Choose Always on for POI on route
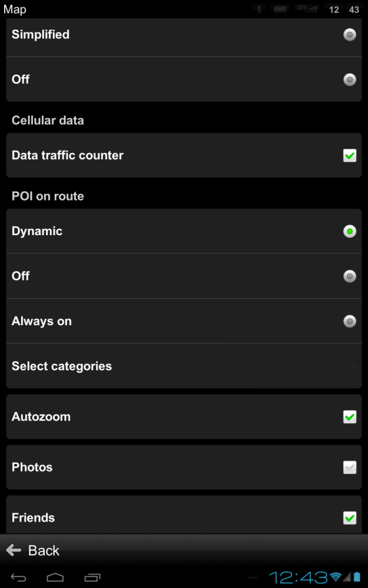 [184, 321]
